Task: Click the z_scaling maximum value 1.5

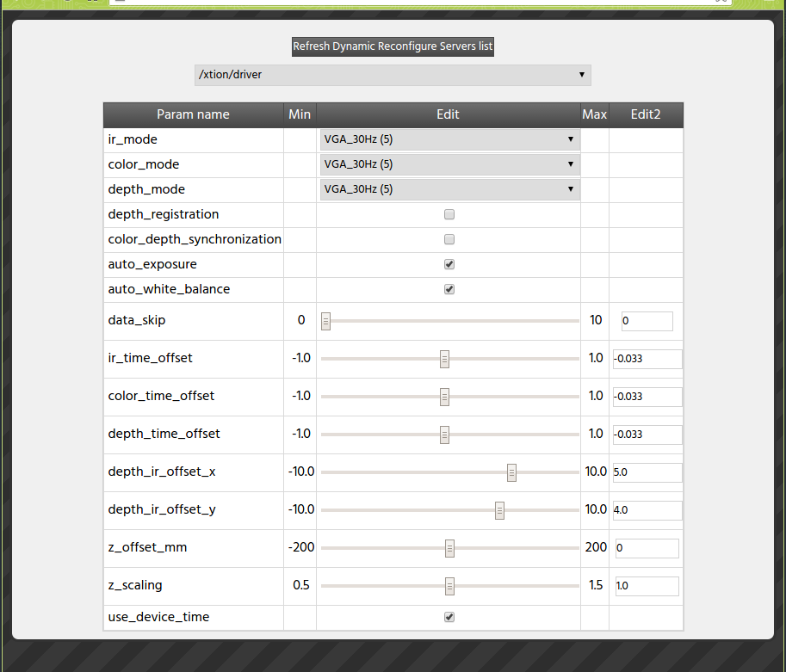Action: point(596,586)
